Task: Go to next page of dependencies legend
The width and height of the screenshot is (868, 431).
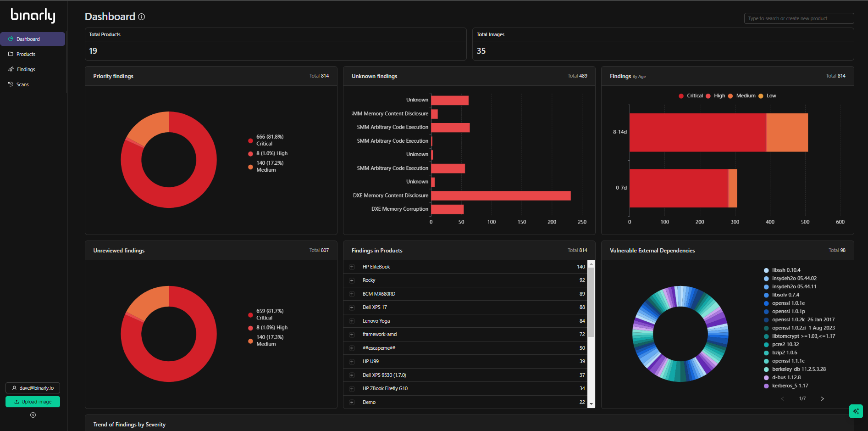Action: pos(822,398)
